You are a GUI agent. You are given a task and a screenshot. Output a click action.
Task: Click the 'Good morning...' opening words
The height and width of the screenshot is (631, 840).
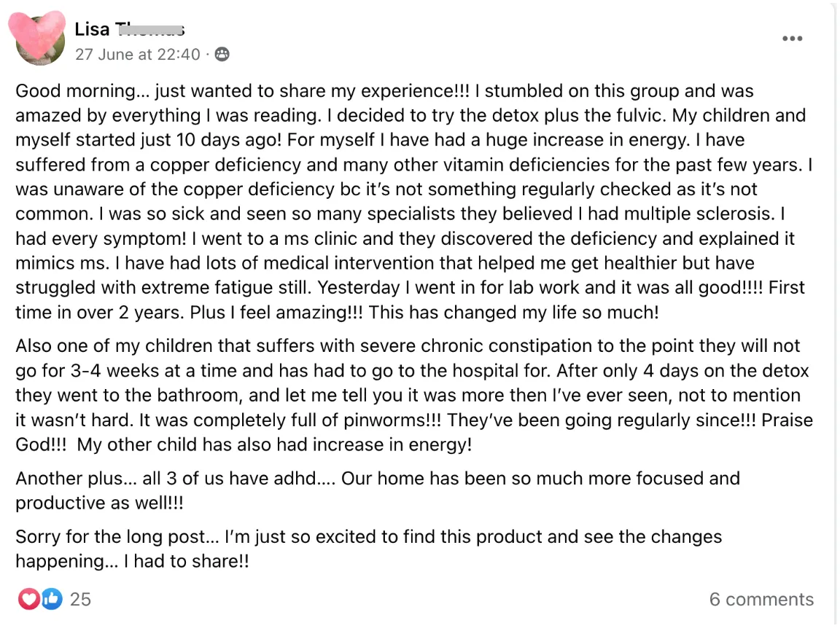(x=81, y=91)
